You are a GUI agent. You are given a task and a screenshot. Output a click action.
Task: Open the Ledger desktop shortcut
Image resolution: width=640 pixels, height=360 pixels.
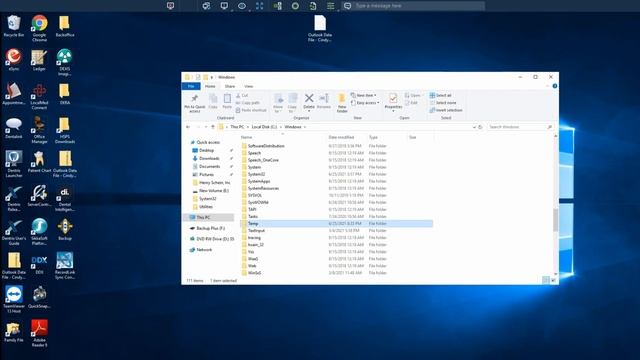tap(39, 60)
